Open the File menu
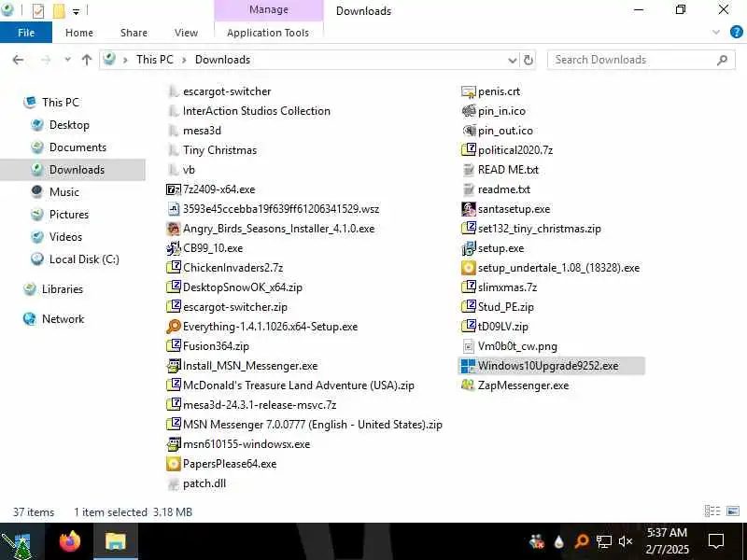 tap(26, 33)
